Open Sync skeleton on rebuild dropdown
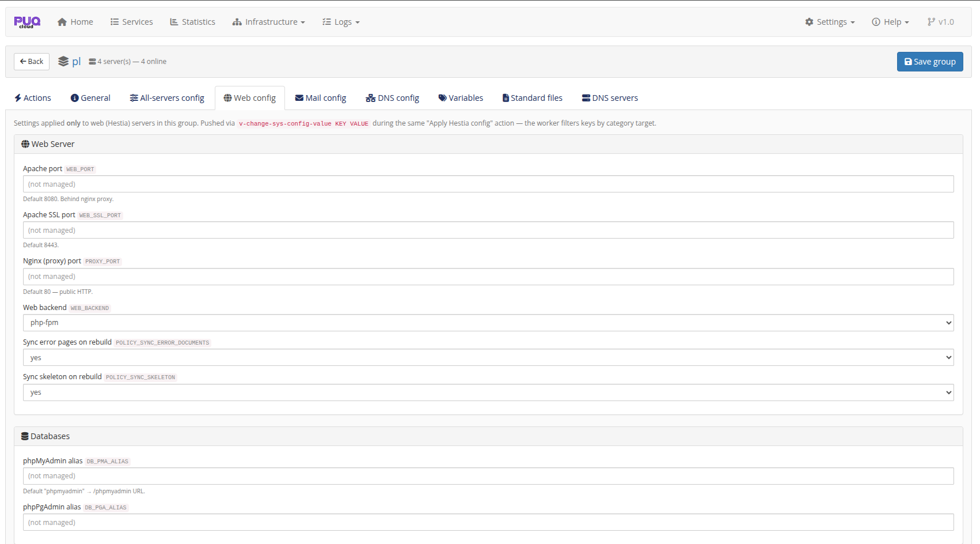980x544 pixels. [x=488, y=392]
